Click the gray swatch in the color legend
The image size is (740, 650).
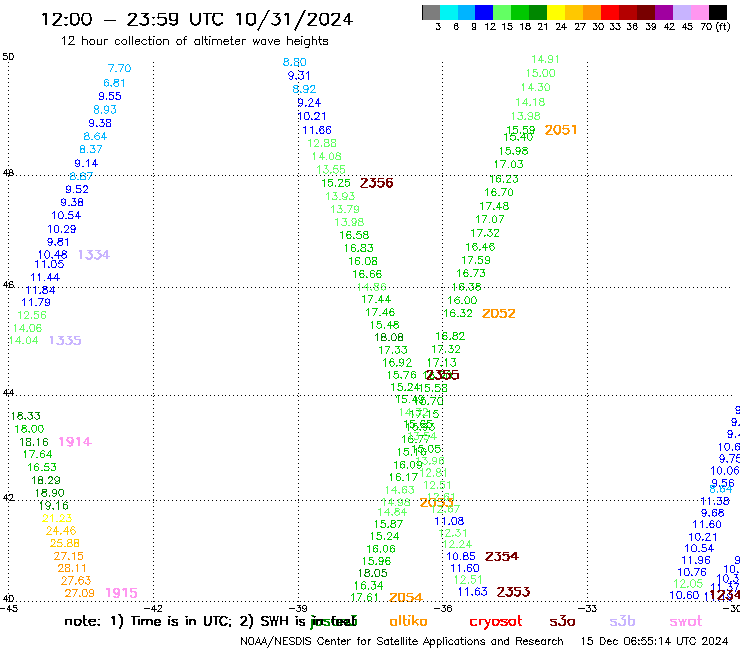point(431,12)
